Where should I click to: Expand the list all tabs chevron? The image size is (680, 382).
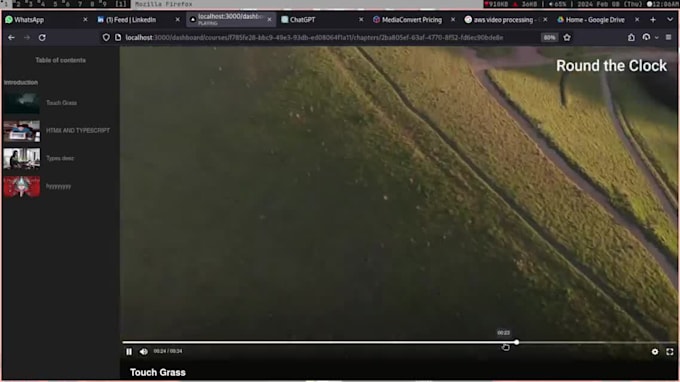(670, 20)
